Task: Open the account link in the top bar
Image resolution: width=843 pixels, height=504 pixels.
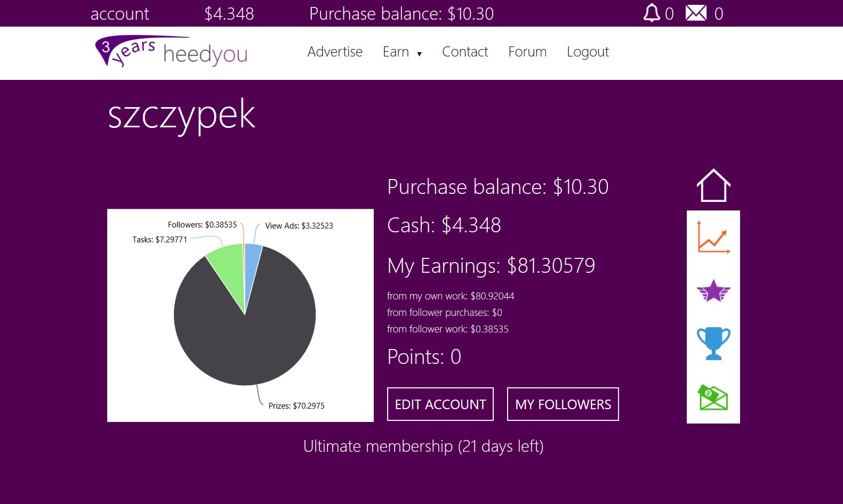Action: pos(120,13)
